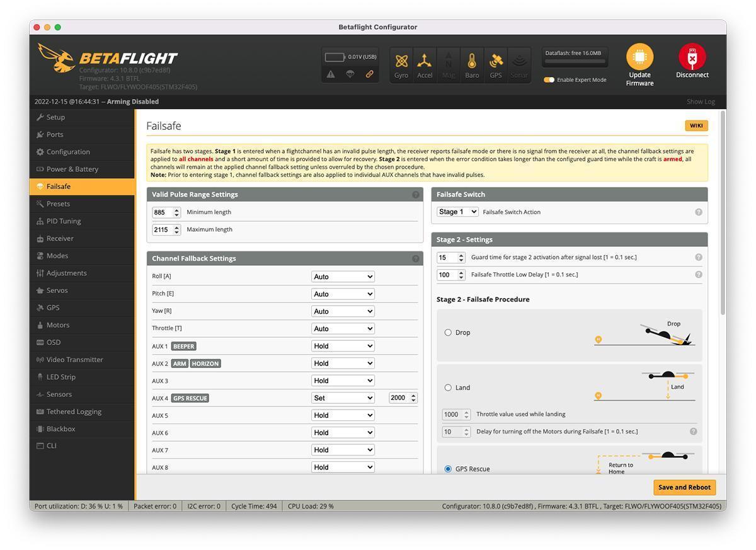Click the battery voltage indicator icon

(335, 57)
